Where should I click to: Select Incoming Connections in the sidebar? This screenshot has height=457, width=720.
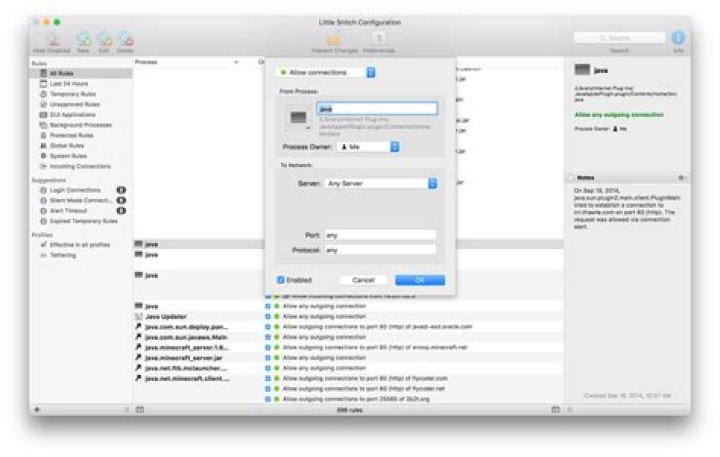[x=80, y=166]
